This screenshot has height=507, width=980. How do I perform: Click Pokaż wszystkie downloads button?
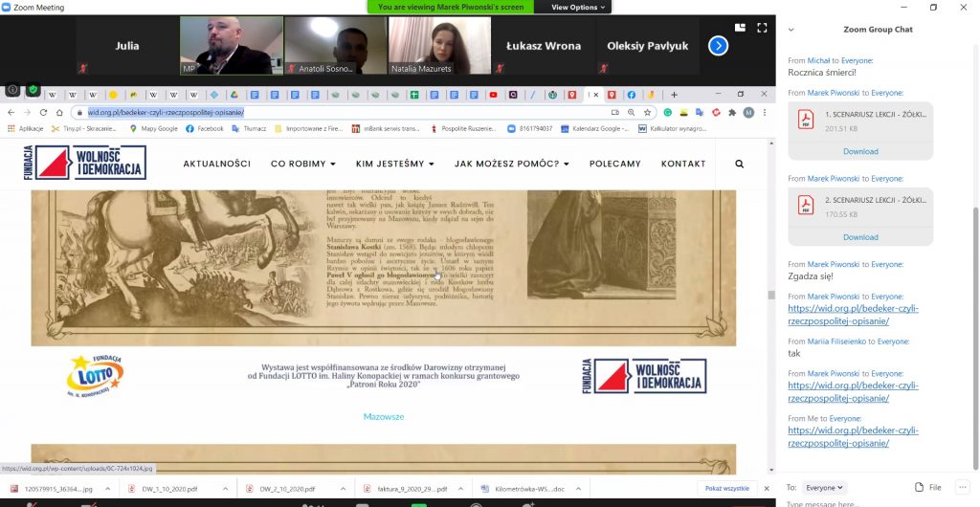tap(727, 488)
